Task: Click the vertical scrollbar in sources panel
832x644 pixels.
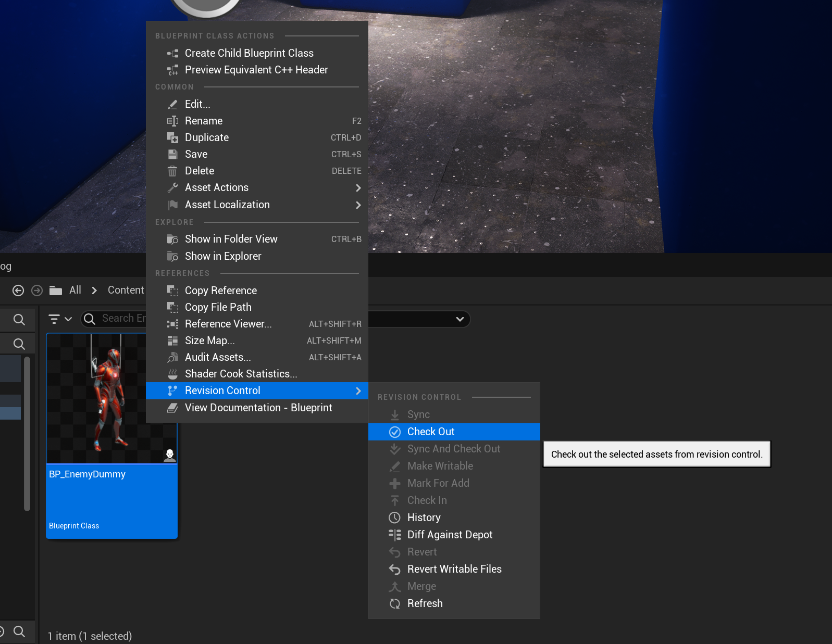Action: (27, 433)
